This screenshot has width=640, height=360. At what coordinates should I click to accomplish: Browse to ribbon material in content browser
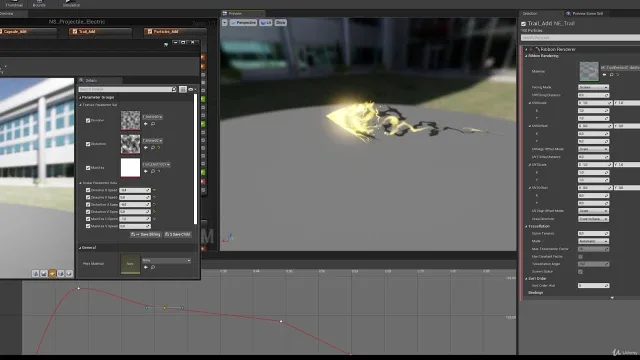[611, 75]
